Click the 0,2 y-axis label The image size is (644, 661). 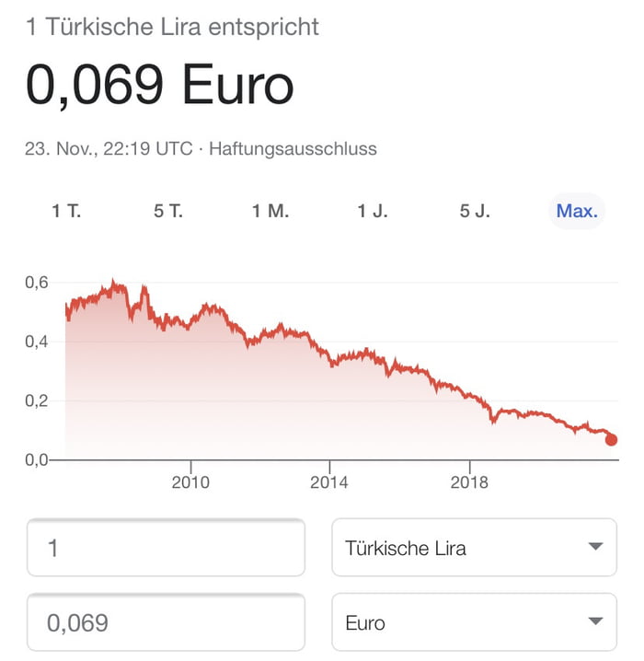click(37, 400)
